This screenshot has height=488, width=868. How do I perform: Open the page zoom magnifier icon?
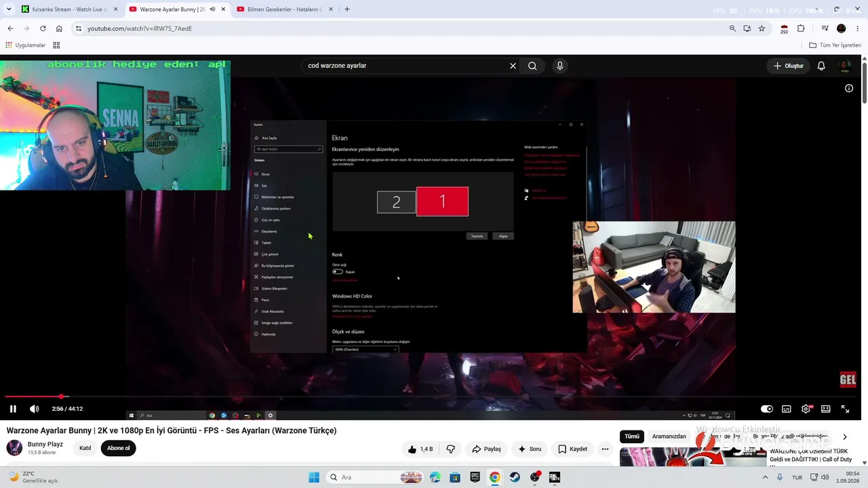732,28
